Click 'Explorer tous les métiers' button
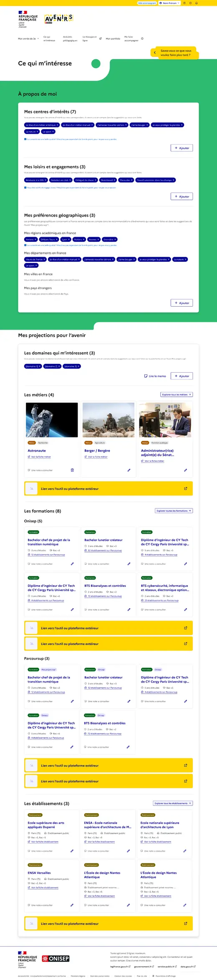 (x=177, y=394)
